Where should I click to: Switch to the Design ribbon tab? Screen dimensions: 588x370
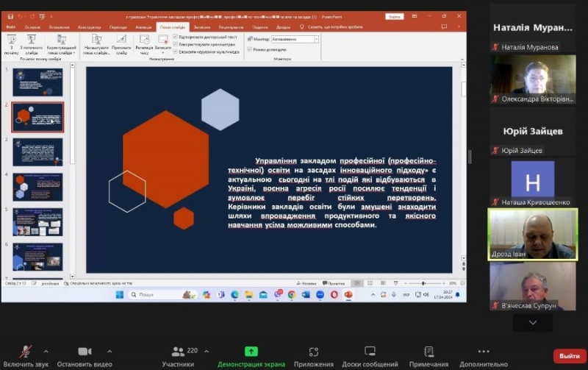[x=89, y=27]
